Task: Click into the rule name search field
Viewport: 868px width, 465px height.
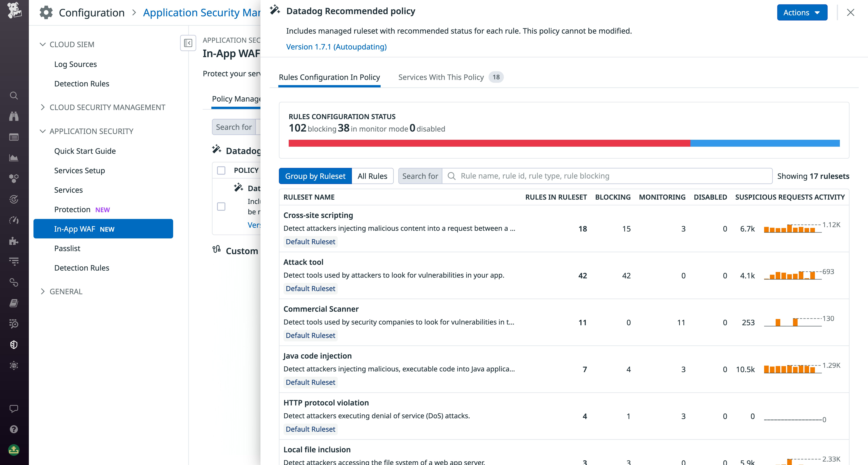Action: pos(607,176)
